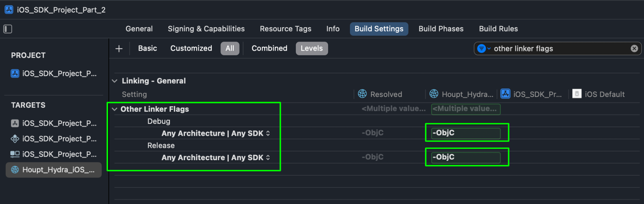Click the Debug -ObjC target value field
Image resolution: width=644 pixels, height=204 pixels.
pos(466,133)
